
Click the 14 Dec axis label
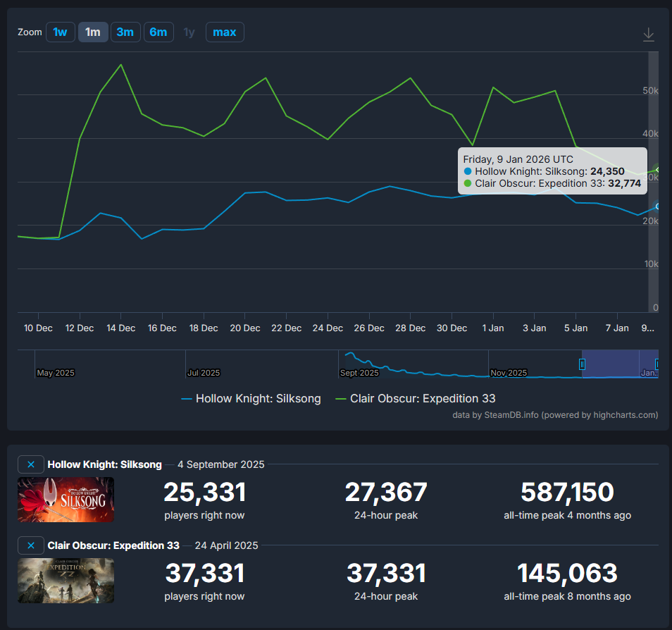[x=121, y=328]
